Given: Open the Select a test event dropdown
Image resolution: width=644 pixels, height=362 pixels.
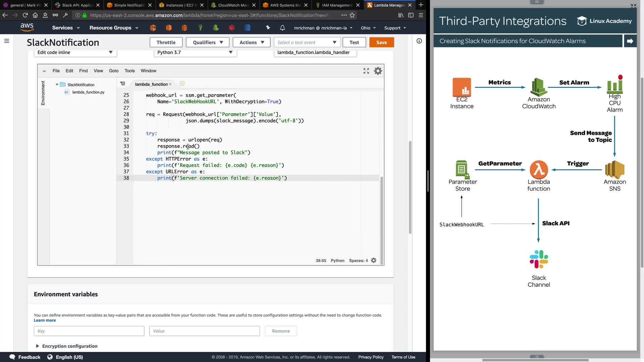Looking at the screenshot, I should click(x=307, y=42).
